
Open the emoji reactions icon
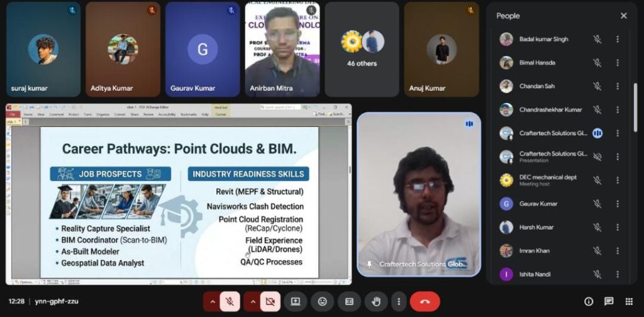click(323, 301)
